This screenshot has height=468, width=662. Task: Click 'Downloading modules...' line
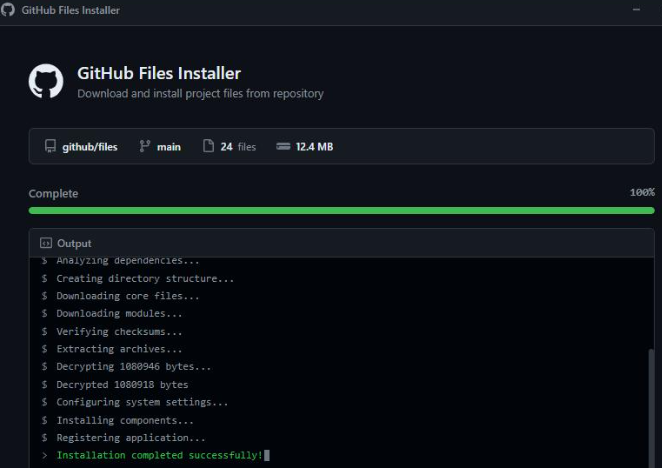click(x=119, y=313)
